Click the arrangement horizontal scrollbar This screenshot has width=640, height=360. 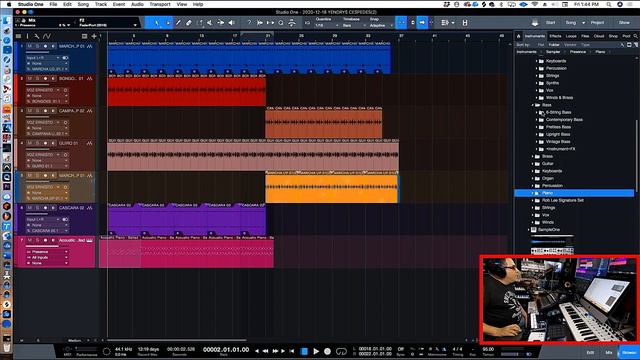(177, 340)
